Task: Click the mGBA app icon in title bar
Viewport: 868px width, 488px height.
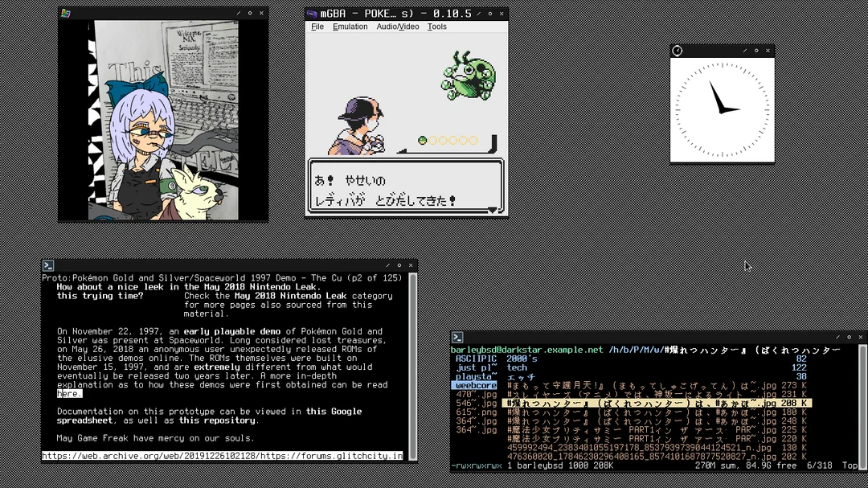Action: [x=312, y=14]
